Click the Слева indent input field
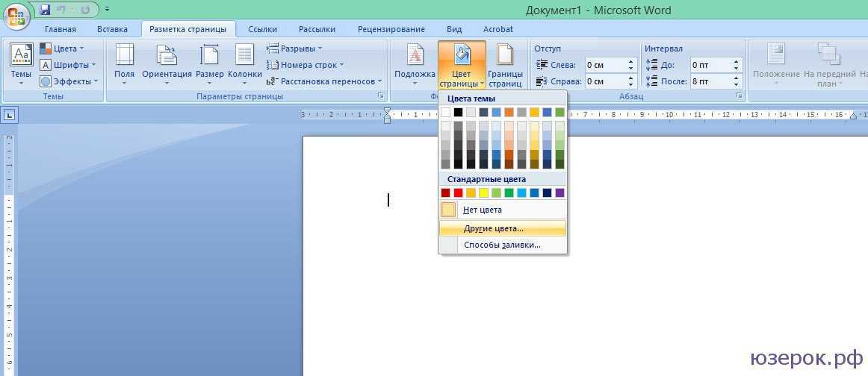Screen dimensions: 868x376 (605, 65)
